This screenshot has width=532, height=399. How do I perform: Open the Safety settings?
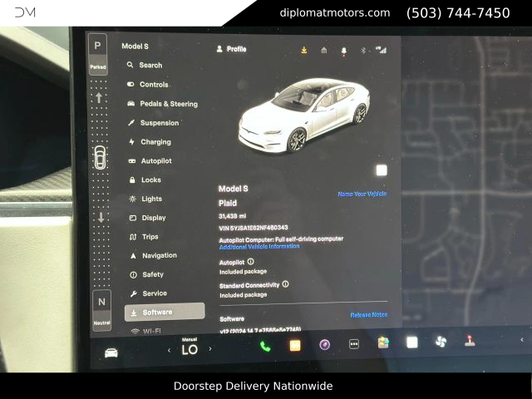(147, 274)
